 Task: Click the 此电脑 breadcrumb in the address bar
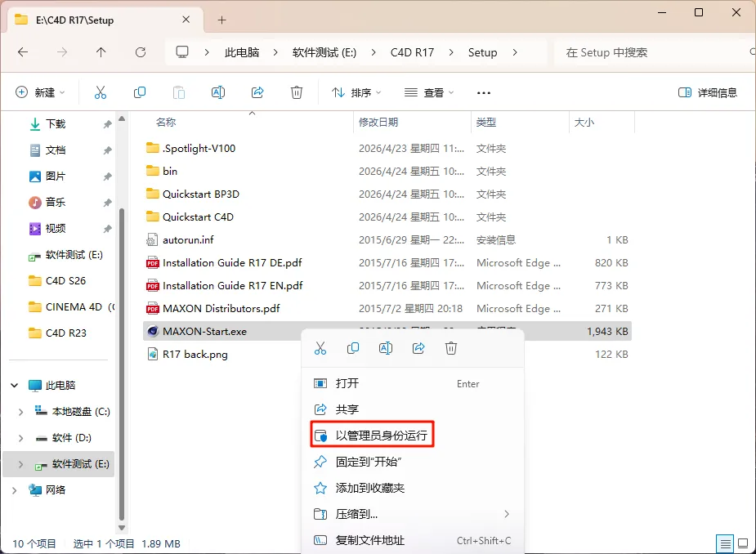(x=242, y=52)
